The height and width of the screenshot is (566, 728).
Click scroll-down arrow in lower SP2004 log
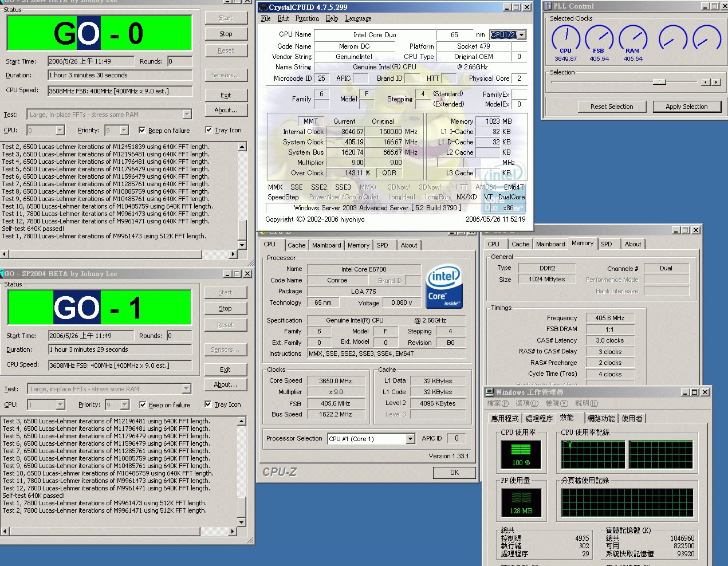[x=242, y=522]
